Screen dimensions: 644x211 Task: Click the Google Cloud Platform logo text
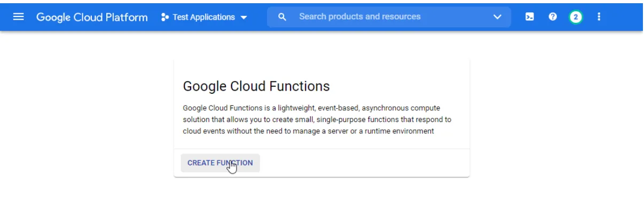tap(92, 17)
